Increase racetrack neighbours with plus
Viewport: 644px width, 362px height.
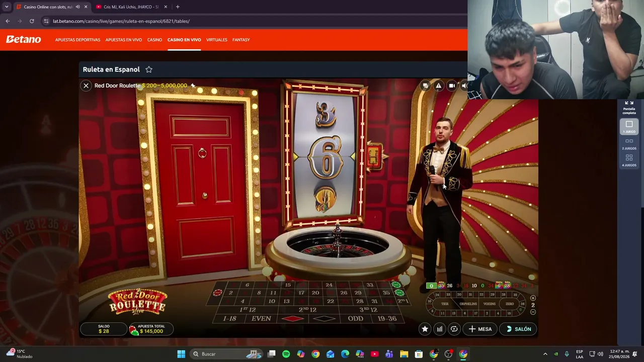click(533, 298)
